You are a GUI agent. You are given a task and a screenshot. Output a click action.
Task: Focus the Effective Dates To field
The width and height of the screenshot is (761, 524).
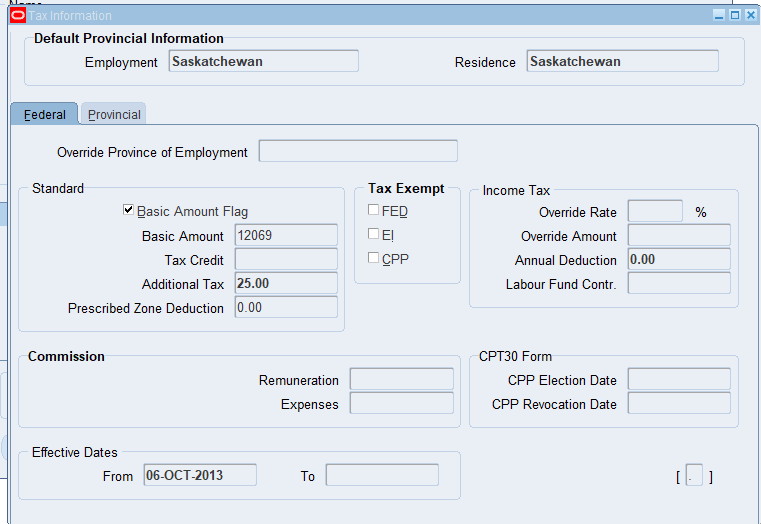382,475
